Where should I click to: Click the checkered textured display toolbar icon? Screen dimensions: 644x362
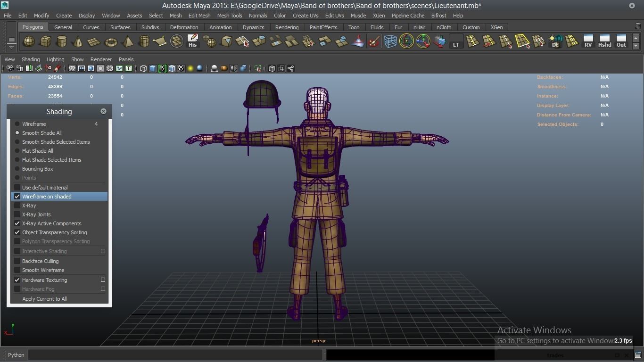click(x=181, y=69)
